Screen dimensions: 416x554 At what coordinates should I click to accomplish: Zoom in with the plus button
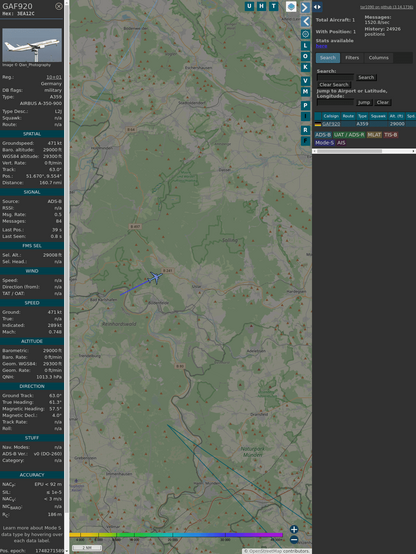(x=294, y=529)
